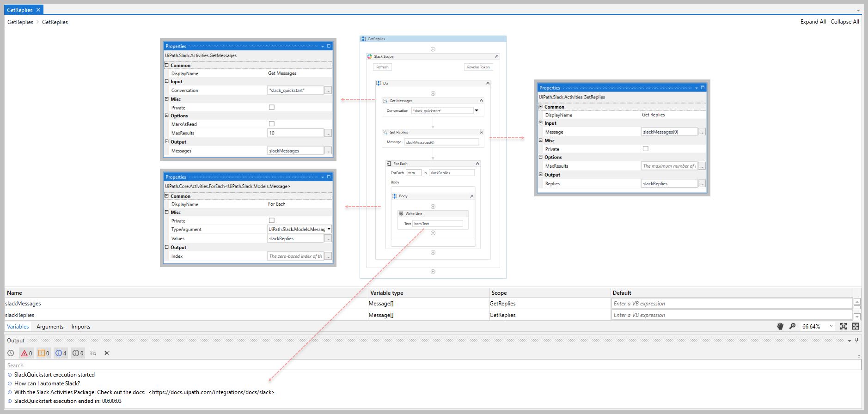Open ellipsis editor for MaxResults value 10

click(328, 133)
